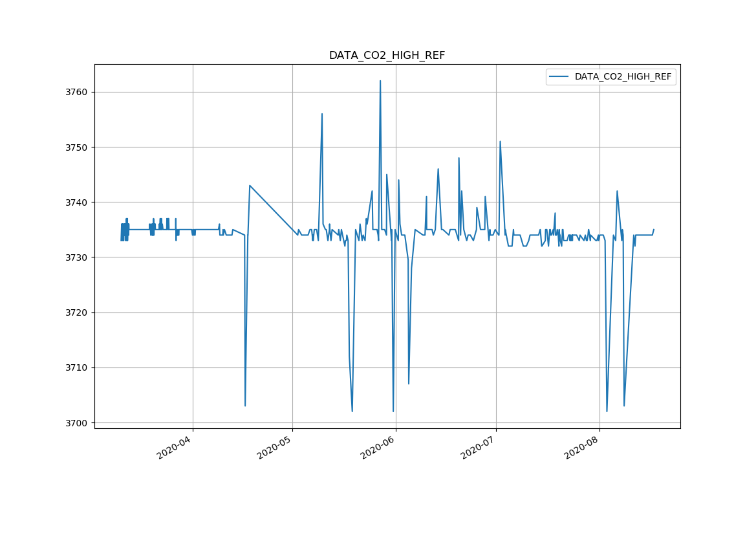Click the bottom of the mid-April dip near 3703
This screenshot has width=756, height=535.
point(245,406)
